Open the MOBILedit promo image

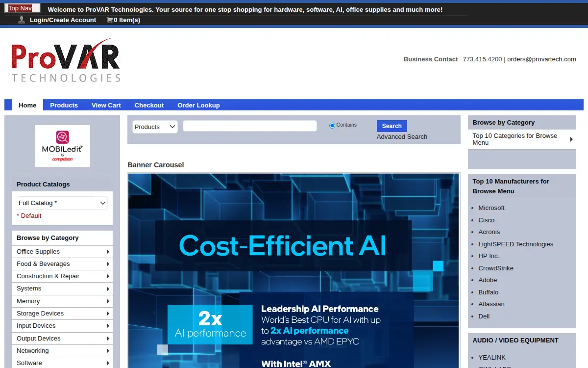pos(62,146)
